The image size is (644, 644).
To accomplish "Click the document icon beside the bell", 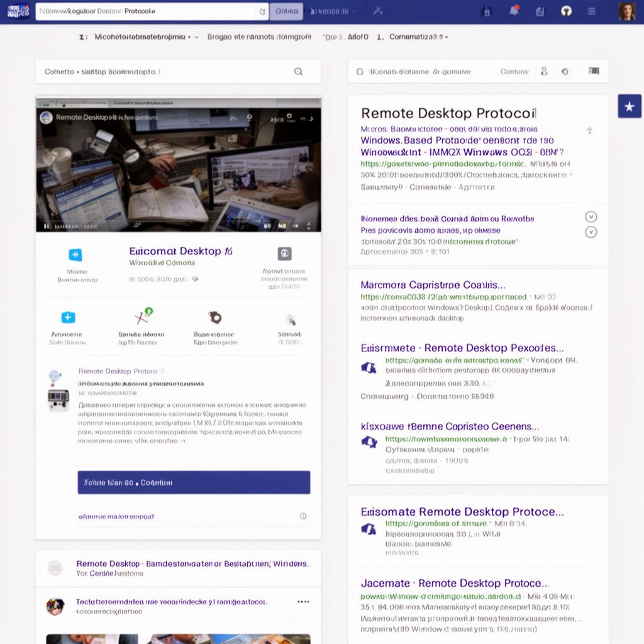I will [x=540, y=11].
